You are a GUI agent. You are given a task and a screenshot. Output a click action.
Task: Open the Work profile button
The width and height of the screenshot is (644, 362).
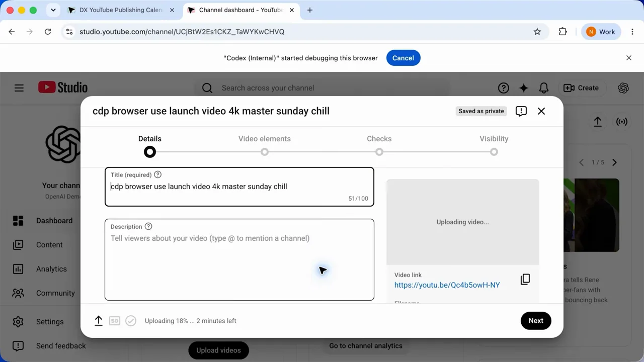click(601, 32)
